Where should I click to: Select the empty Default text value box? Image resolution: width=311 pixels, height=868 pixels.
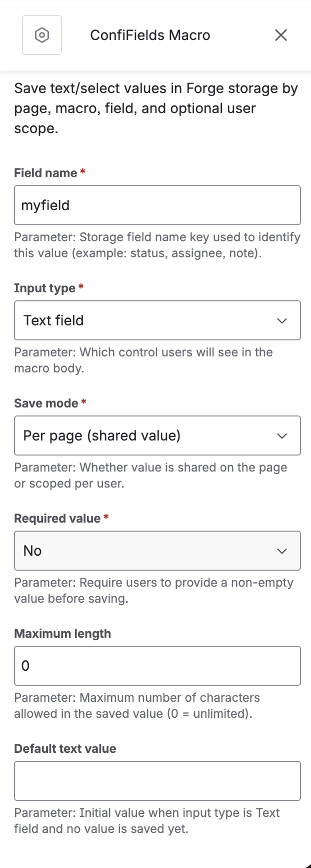click(157, 781)
